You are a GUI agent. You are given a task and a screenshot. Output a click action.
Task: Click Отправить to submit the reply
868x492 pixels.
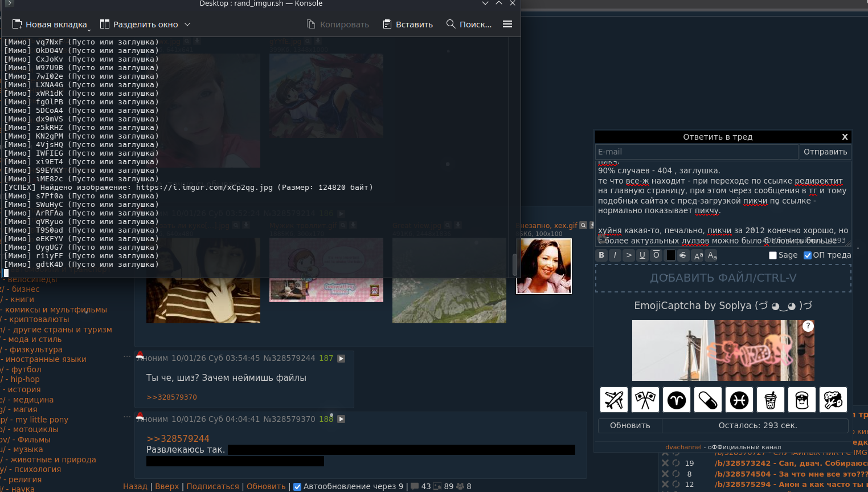tap(825, 152)
